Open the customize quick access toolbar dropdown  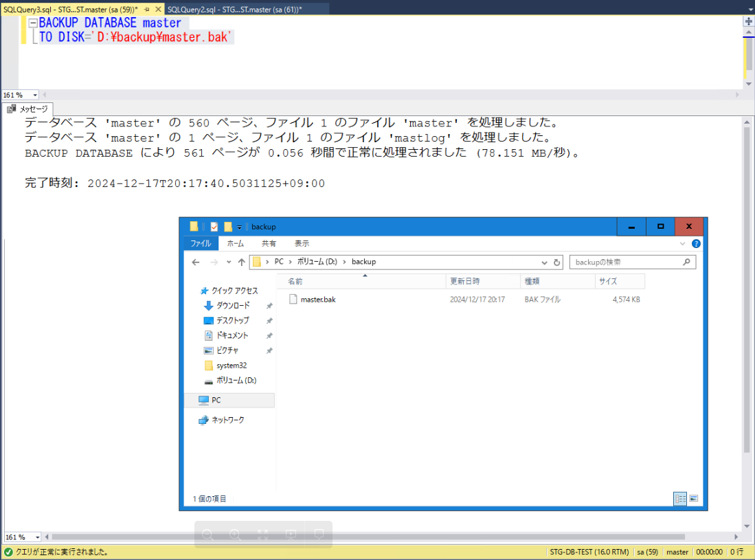point(239,227)
